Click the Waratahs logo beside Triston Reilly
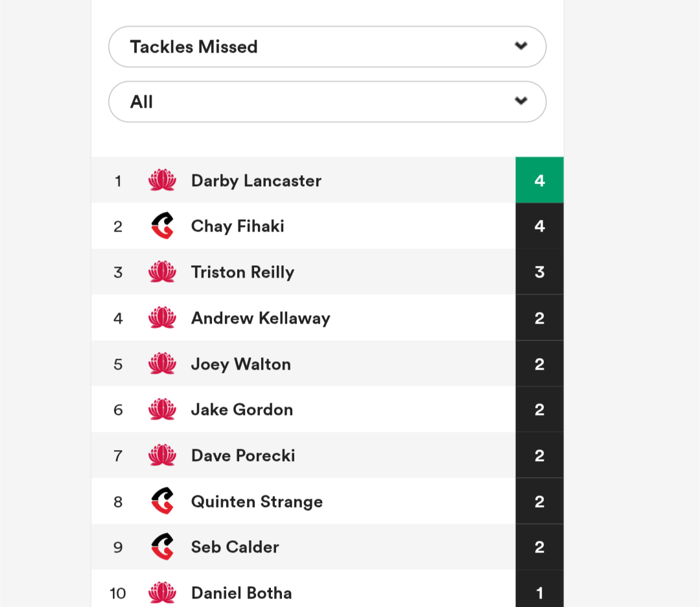Screen dimensions: 700x607 click(x=162, y=272)
